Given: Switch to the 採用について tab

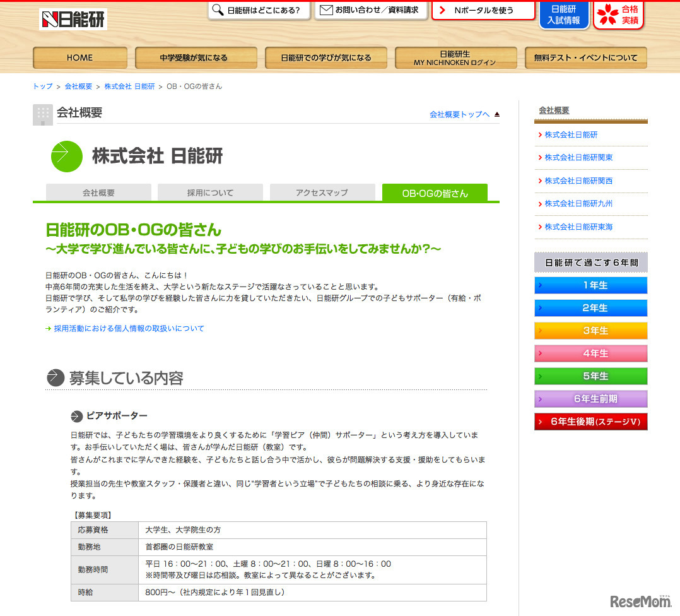Looking at the screenshot, I should (210, 192).
